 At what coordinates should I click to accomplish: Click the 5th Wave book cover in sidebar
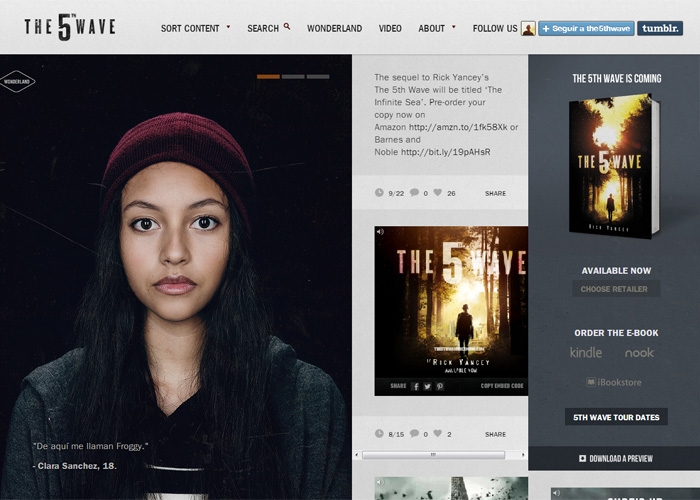click(x=614, y=165)
